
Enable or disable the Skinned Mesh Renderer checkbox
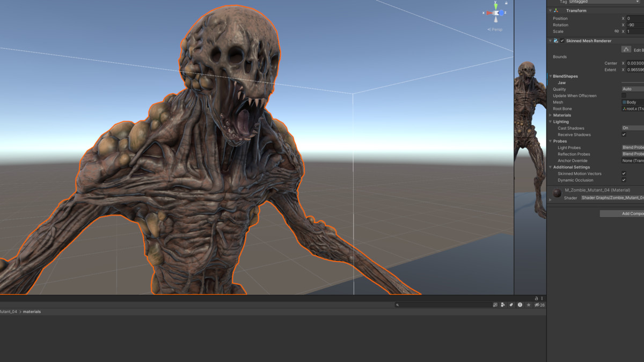click(562, 41)
